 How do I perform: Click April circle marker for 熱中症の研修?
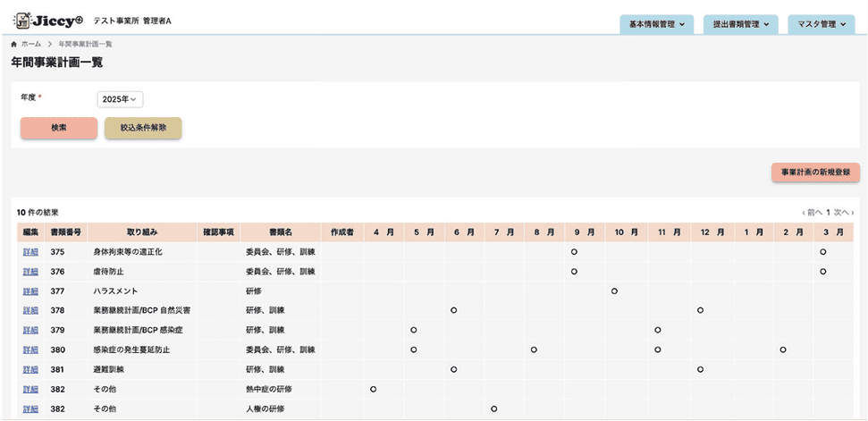coord(373,389)
